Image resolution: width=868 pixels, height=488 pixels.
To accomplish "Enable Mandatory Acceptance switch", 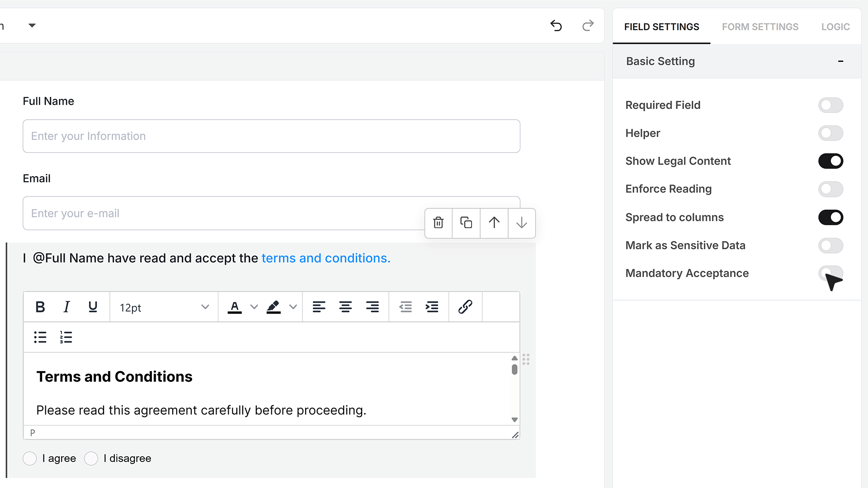I will coord(830,273).
